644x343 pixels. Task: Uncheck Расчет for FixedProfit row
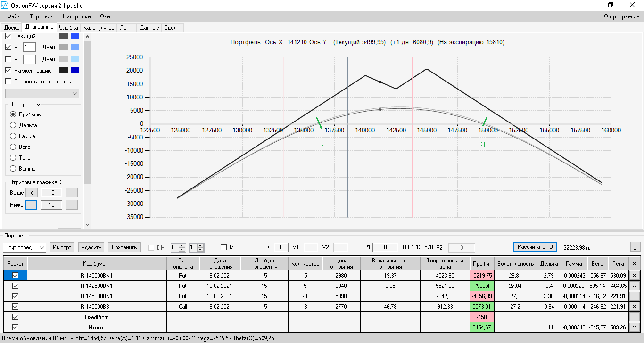(x=15, y=317)
